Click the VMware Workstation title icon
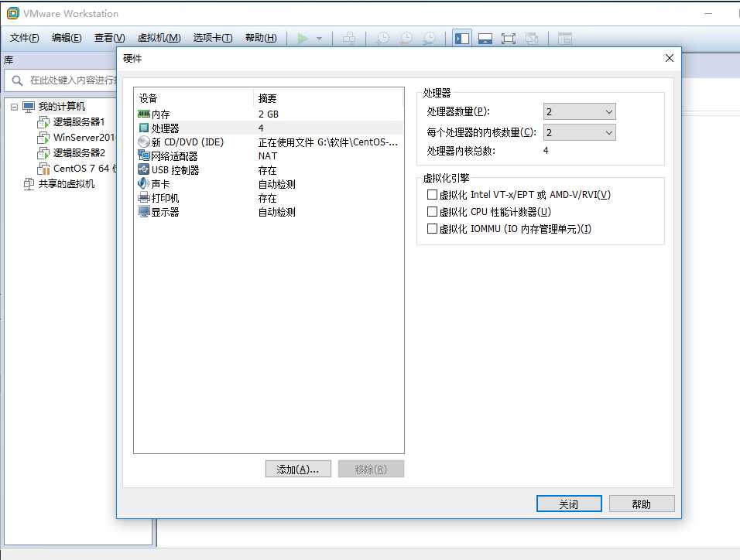This screenshot has height=560, width=740. (x=13, y=13)
